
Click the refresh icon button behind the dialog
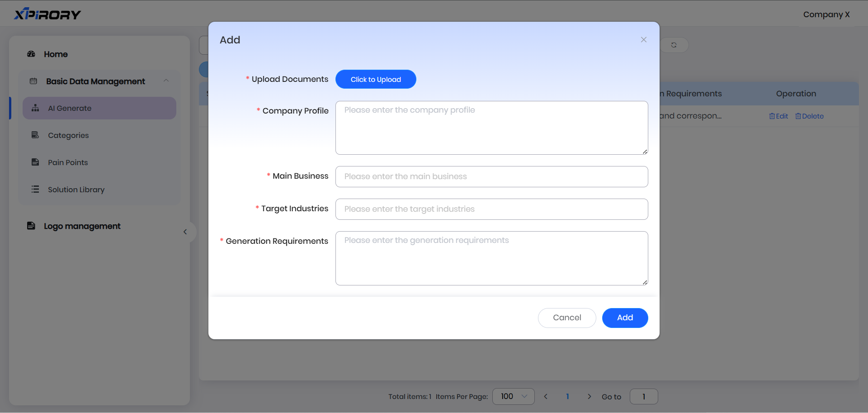[674, 45]
